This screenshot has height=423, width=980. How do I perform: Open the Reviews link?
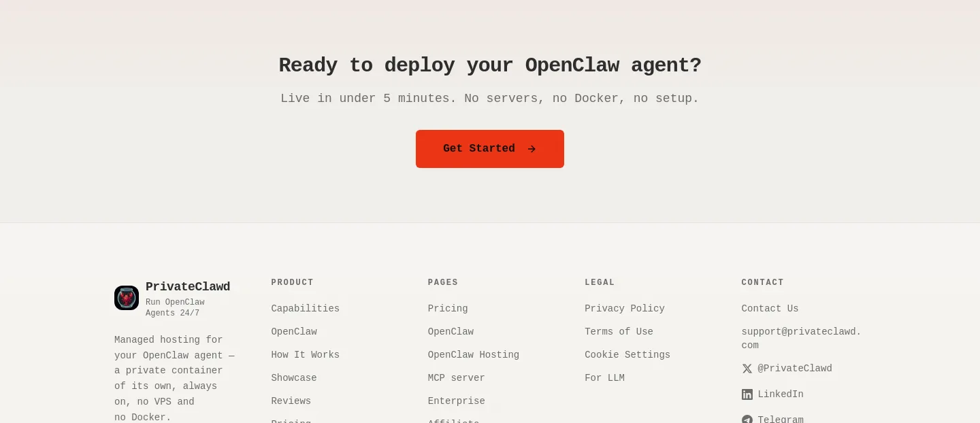(x=291, y=401)
